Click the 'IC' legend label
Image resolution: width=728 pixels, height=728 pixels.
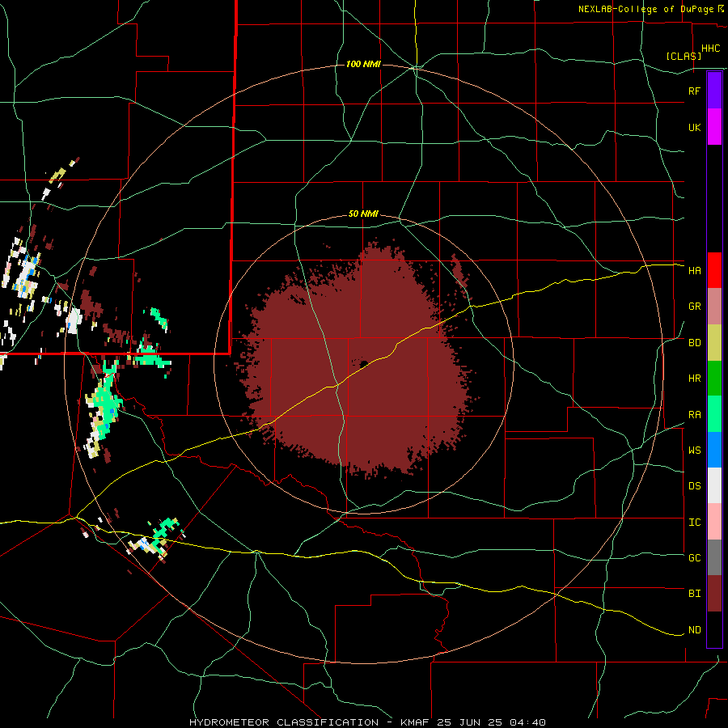point(694,523)
